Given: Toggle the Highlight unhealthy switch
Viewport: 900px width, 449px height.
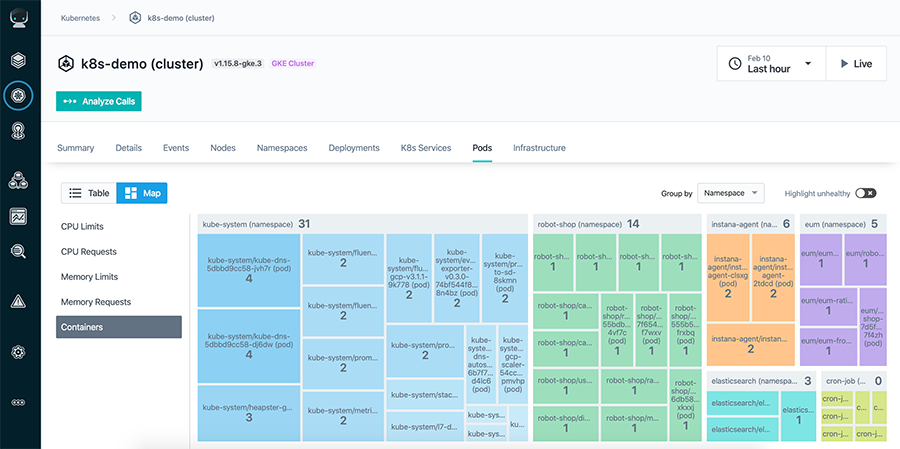Looking at the screenshot, I should [866, 193].
